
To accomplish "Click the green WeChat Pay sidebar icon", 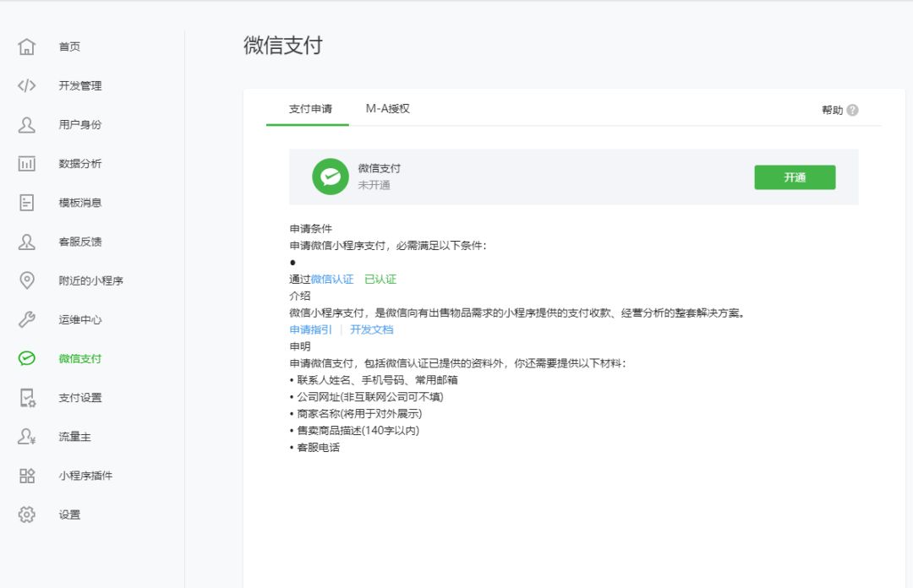I will click(x=27, y=358).
